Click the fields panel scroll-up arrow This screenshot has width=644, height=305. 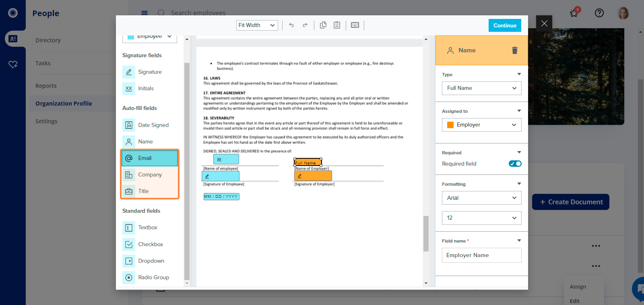(187, 39)
